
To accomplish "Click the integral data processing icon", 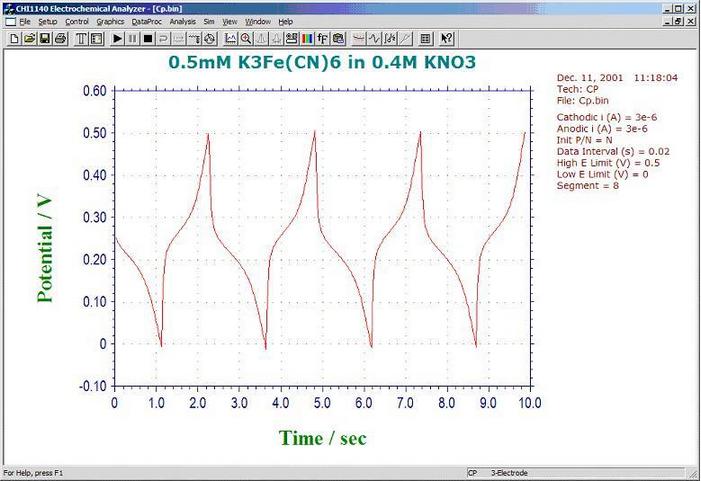I will [x=389, y=39].
